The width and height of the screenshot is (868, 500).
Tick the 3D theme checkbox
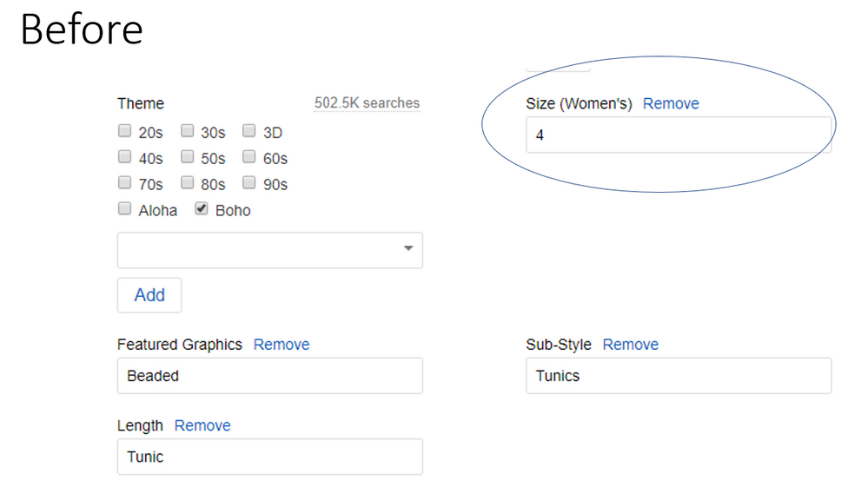click(x=249, y=132)
